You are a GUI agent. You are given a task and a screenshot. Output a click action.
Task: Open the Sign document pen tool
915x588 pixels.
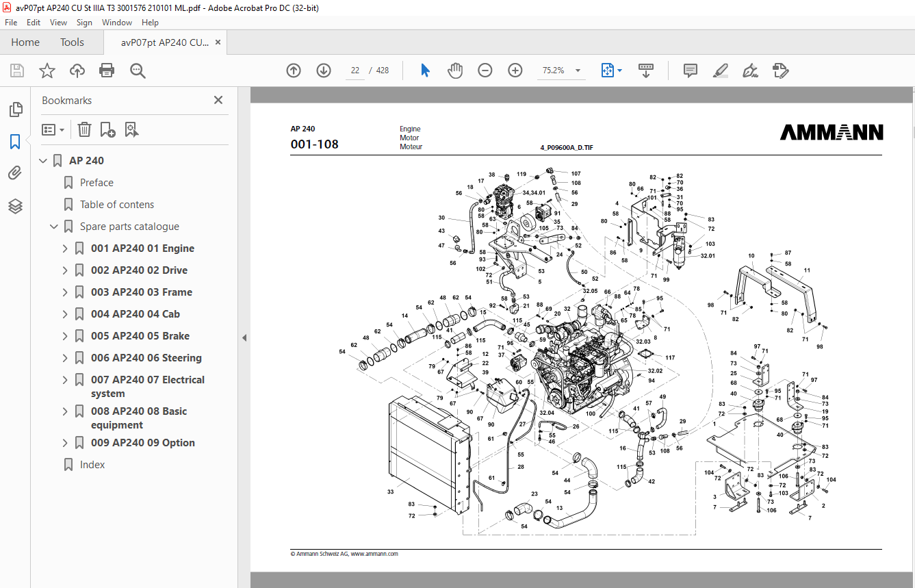coord(751,71)
